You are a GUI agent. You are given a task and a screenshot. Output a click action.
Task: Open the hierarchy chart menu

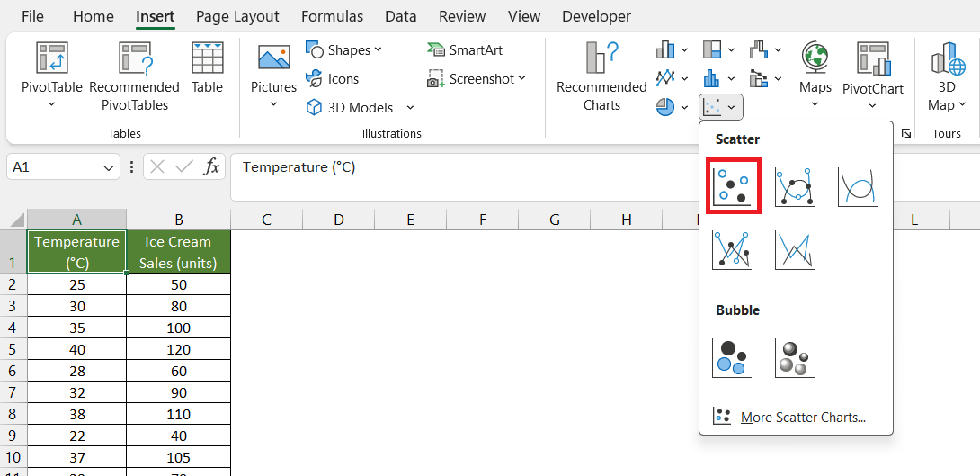tap(718, 50)
